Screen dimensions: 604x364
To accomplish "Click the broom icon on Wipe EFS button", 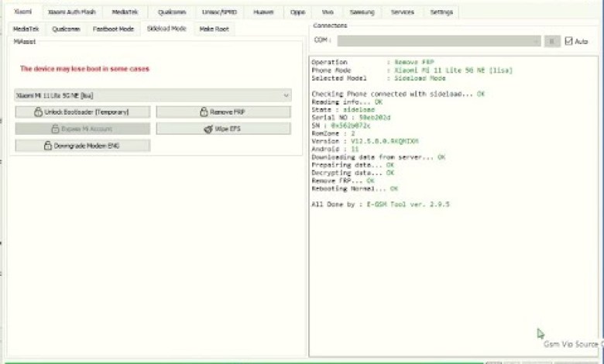I will coord(208,129).
